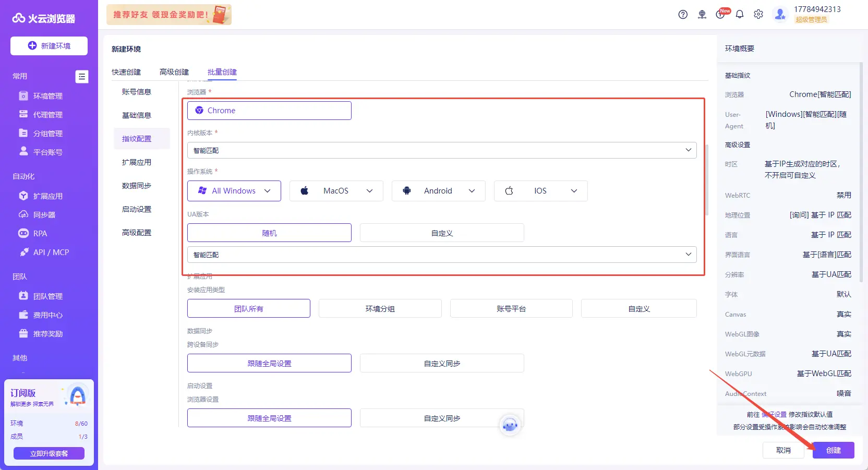Choose 环境分组 install application type
This screenshot has height=470, width=868.
[380, 308]
